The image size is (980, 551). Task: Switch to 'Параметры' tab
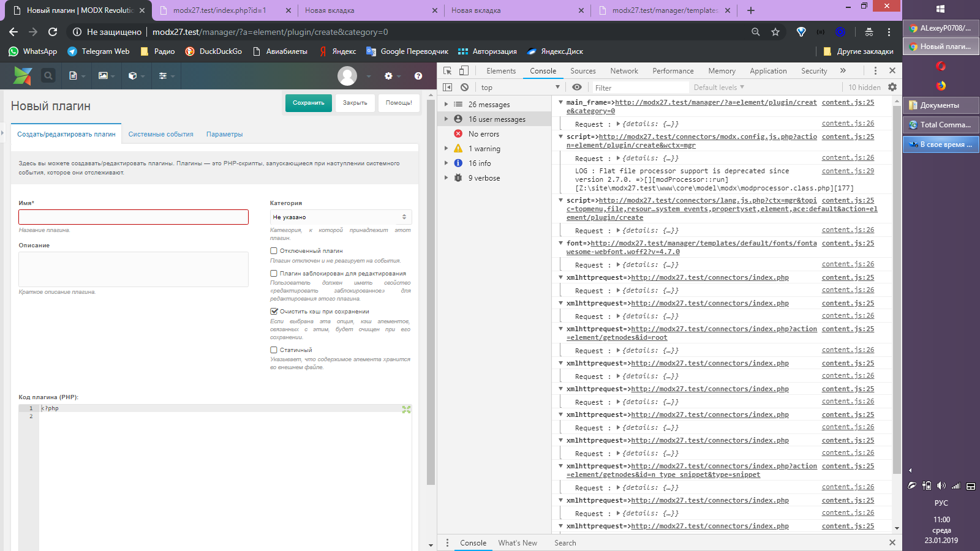(x=224, y=134)
